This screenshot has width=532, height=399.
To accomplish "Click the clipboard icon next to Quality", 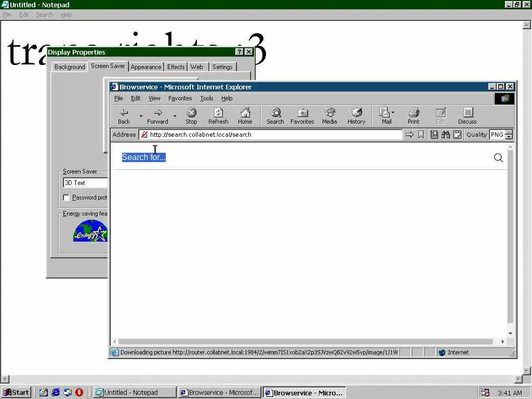I will point(457,135).
